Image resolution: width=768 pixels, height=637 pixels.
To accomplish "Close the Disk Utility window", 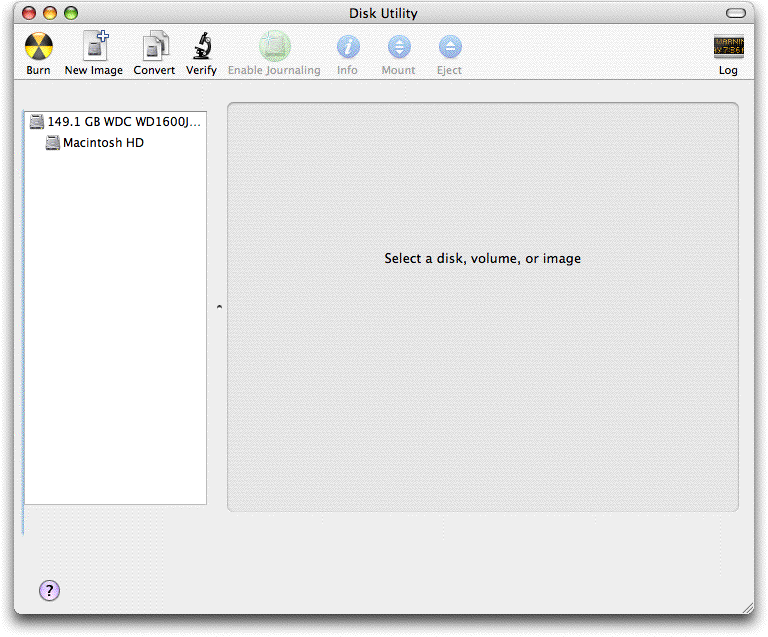I will coord(29,13).
